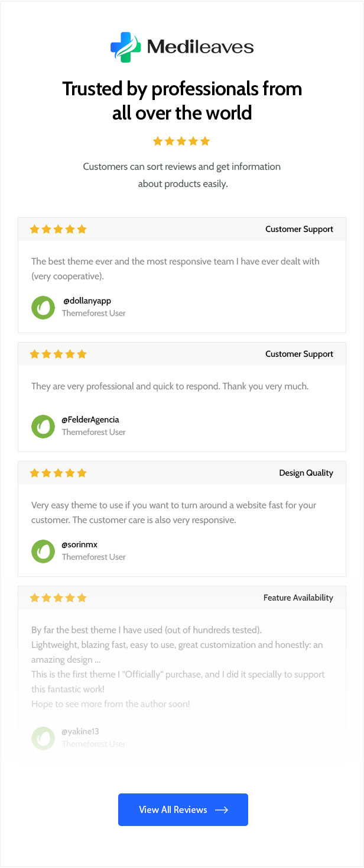Select the Customer Support label on the first review

[299, 229]
